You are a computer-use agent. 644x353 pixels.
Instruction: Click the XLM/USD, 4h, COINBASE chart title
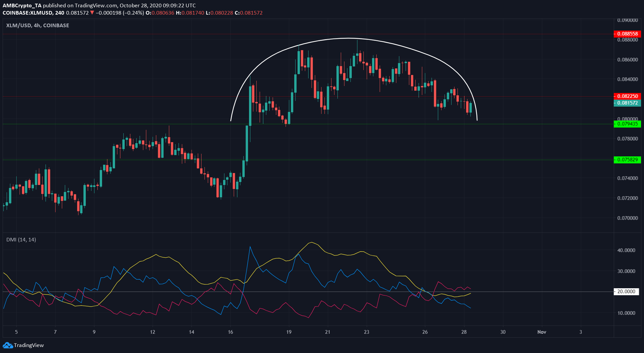[38, 26]
